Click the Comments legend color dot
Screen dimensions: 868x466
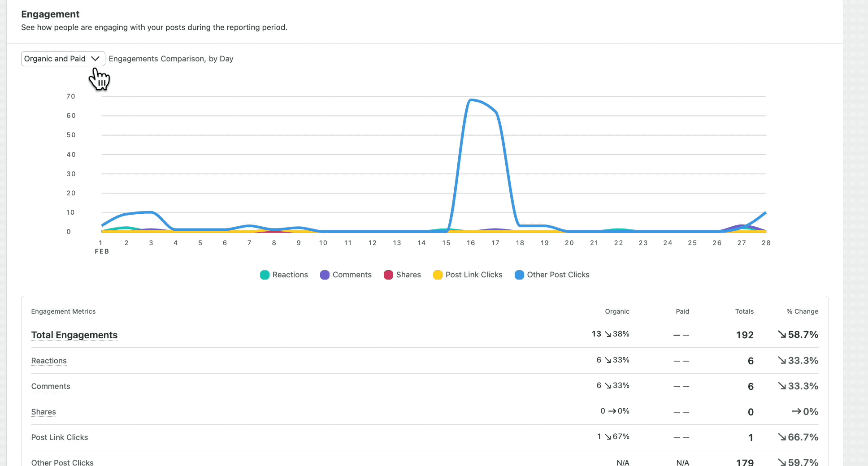pyautogui.click(x=325, y=275)
